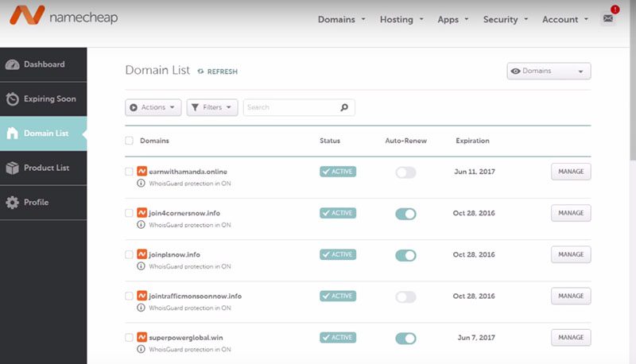This screenshot has height=364, width=636.
Task: Click the search magnifier icon
Action: [344, 107]
